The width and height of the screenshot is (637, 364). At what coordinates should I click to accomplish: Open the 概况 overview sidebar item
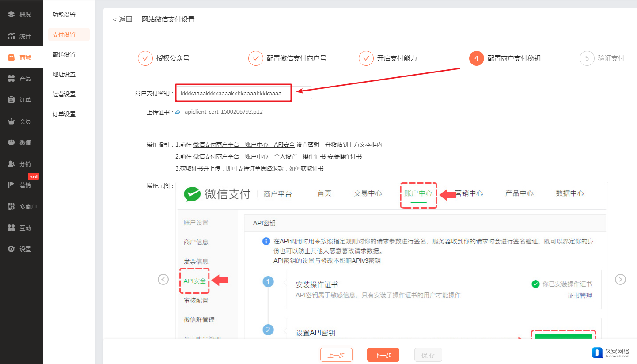pyautogui.click(x=21, y=15)
